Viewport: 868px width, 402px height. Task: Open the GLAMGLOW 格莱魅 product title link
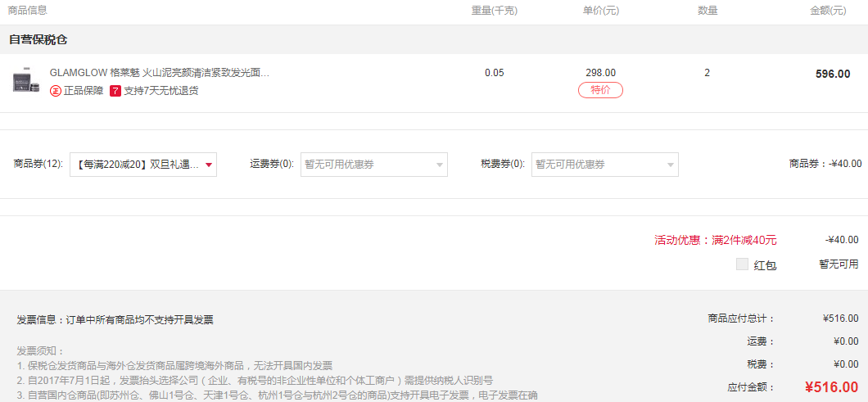(x=160, y=73)
